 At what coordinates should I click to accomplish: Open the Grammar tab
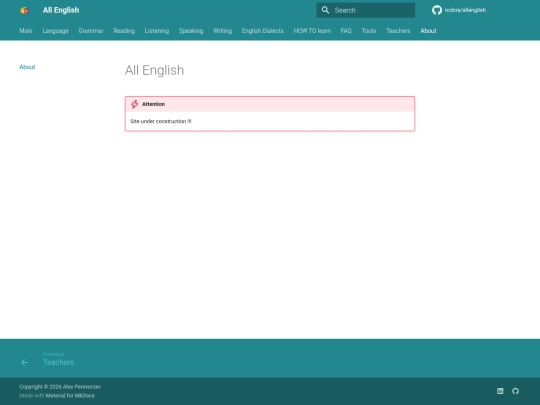91,31
